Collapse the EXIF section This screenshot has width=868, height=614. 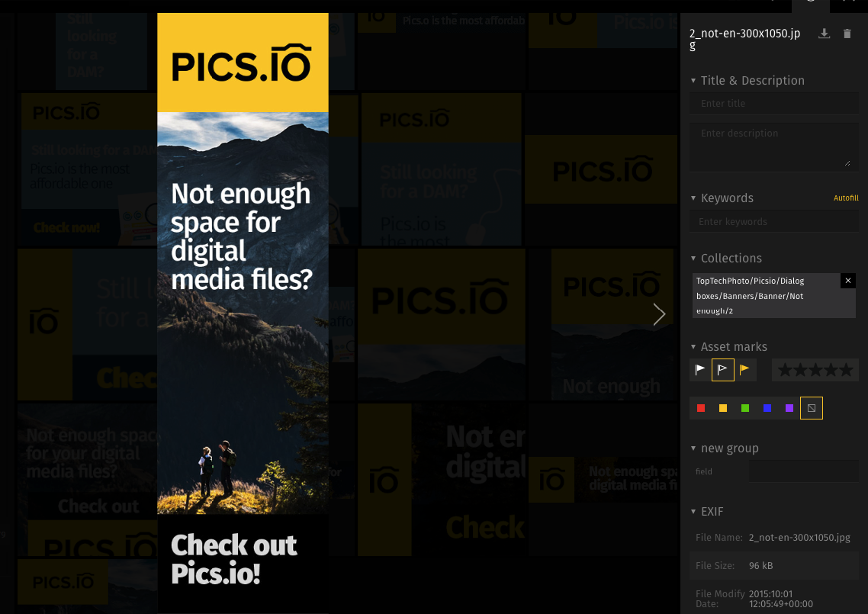(693, 512)
